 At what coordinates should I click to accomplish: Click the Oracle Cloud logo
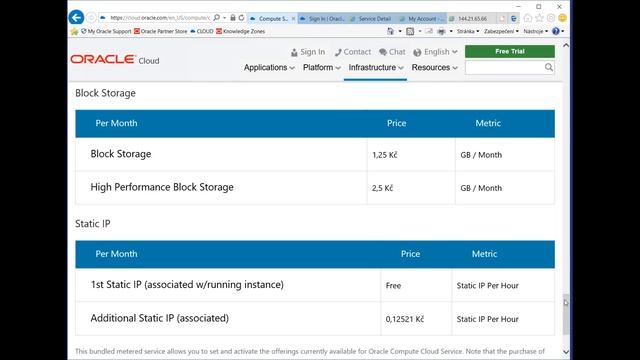point(115,60)
